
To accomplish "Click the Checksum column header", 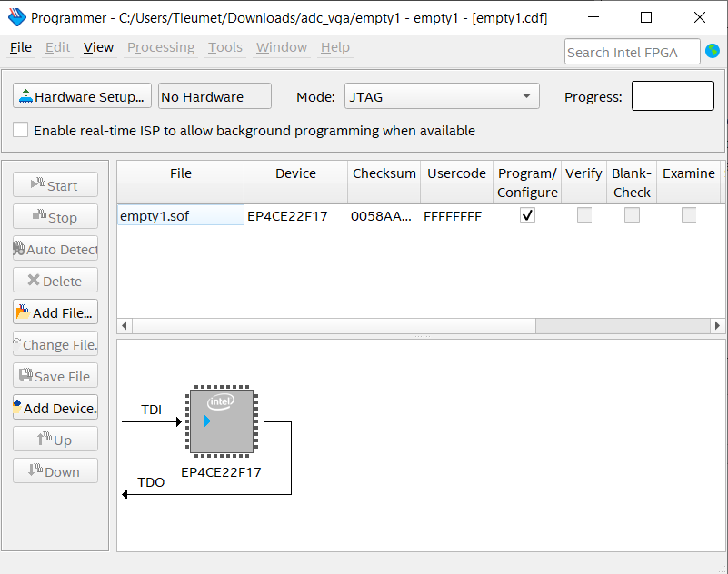I will [384, 182].
